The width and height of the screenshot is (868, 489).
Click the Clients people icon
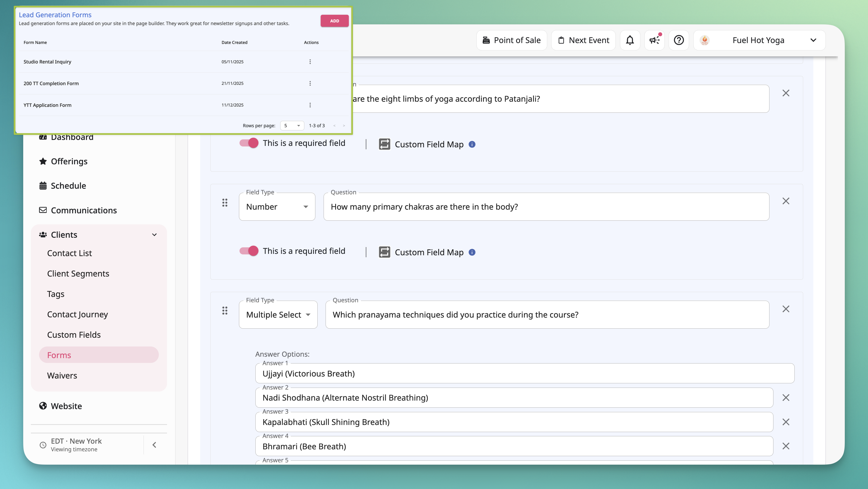[43, 235]
